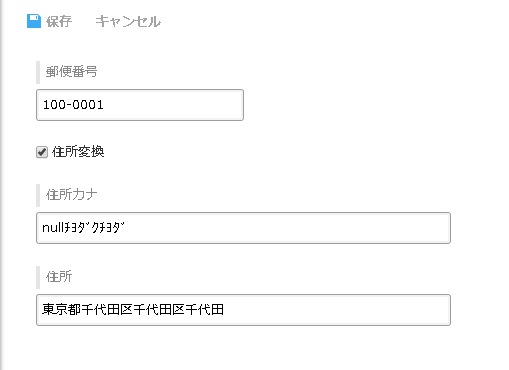Place cursor on 0001 in the postal code
This screenshot has width=509, height=370.
[x=88, y=105]
